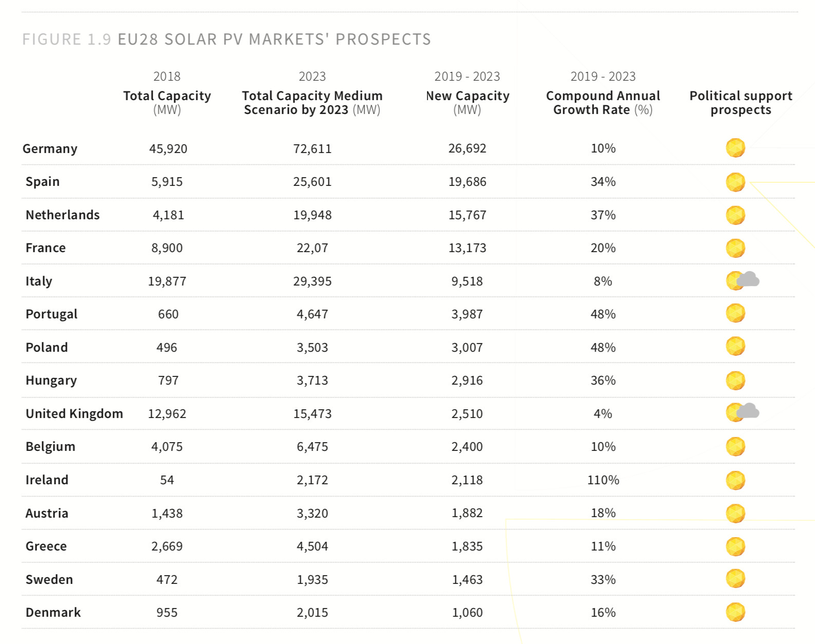Select the sun icon in Denmark's row
The image size is (815, 644).
pos(735,612)
